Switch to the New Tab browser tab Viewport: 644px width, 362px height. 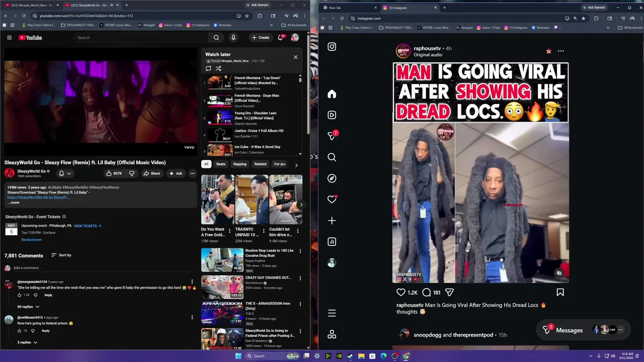349,8
